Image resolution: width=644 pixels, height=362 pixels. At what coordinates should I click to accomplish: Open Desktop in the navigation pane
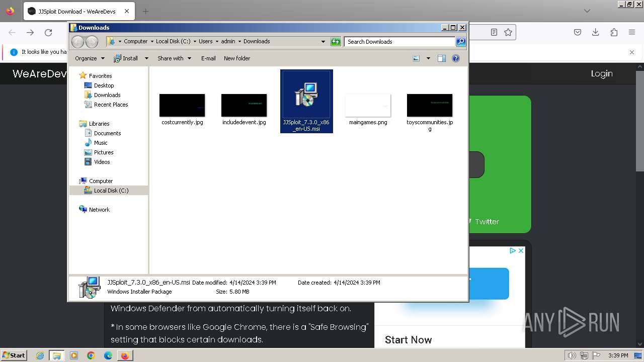[x=104, y=85]
